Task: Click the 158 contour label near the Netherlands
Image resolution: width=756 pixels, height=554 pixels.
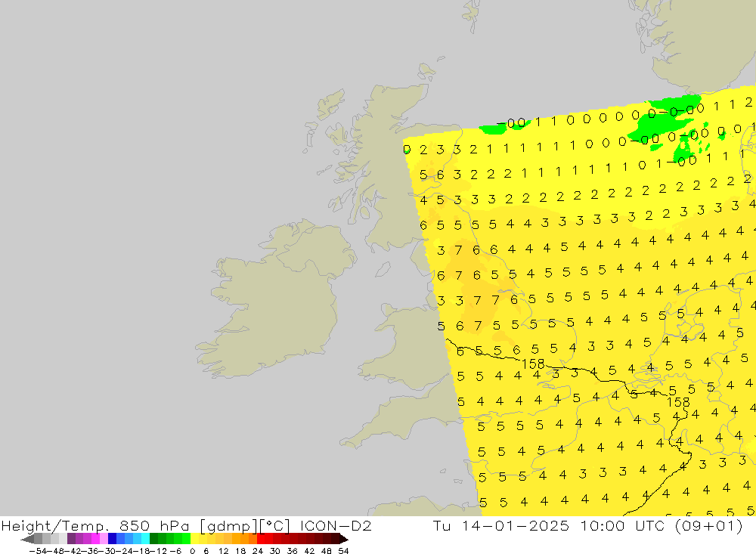Action: click(678, 401)
